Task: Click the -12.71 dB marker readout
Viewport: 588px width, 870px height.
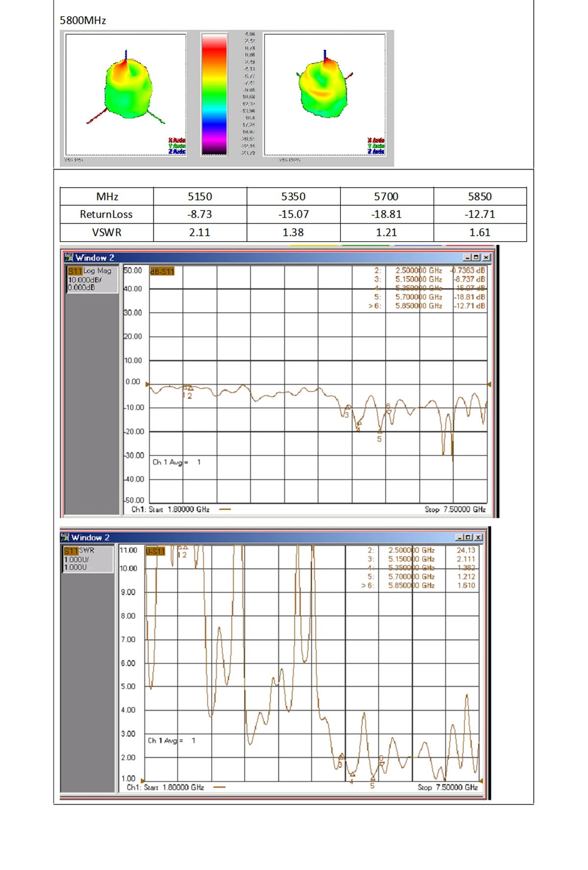Action: [469, 306]
